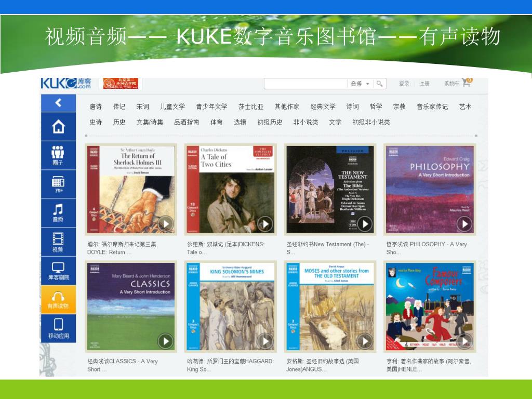Collapse the sidebar with the back arrow
532x399 pixels.
pos(58,103)
